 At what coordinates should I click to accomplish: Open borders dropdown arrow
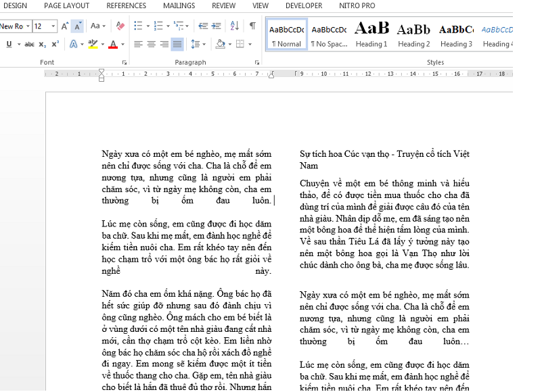(250, 44)
